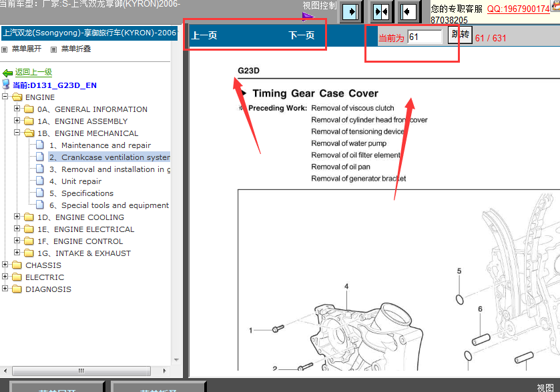560x392 pixels.
Task: Click the 上汽双龙(Ssongyong) vehicle title bar
Action: [89, 33]
